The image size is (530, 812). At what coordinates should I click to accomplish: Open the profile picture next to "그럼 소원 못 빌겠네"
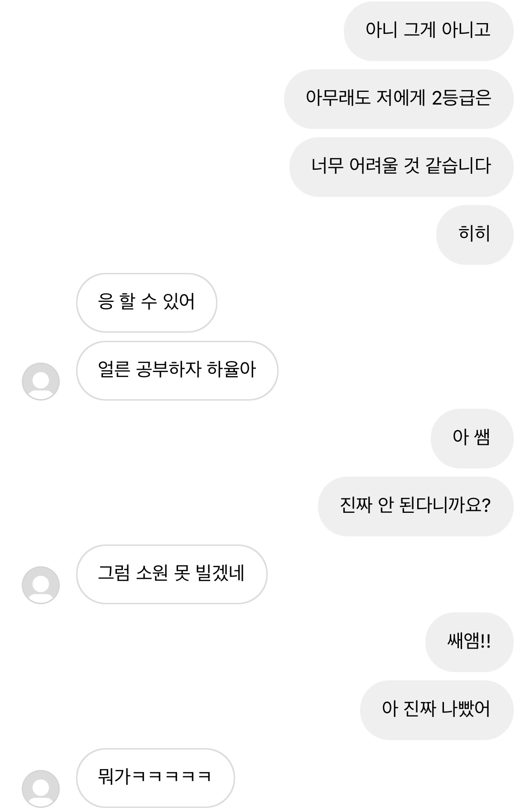coord(41,585)
